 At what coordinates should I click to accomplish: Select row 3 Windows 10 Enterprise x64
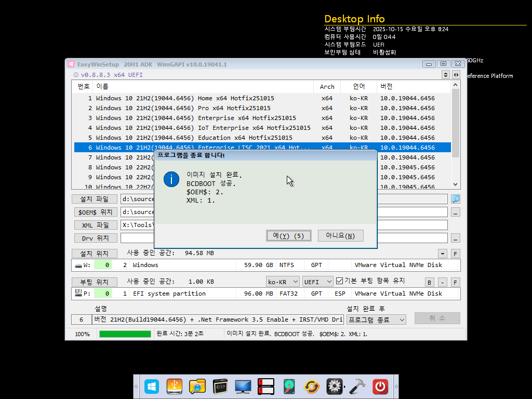tap(262, 118)
